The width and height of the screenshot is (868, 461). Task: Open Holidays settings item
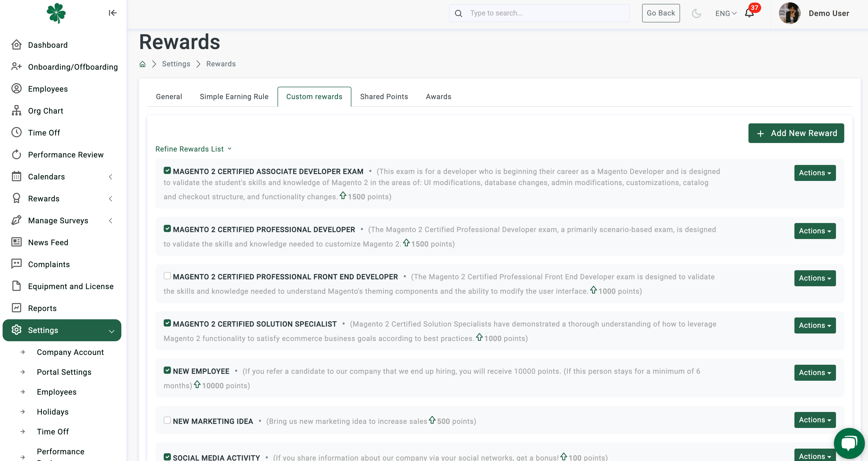[53, 412]
